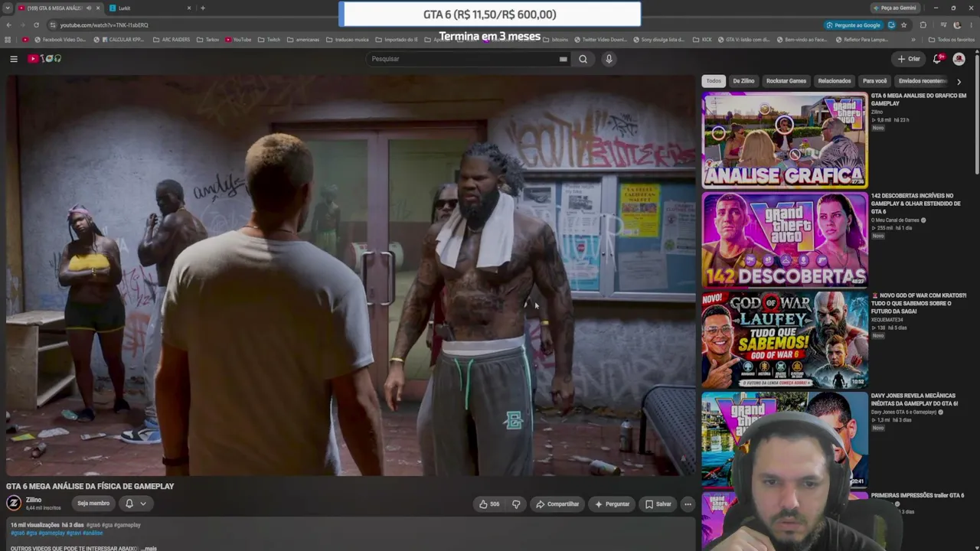Expand subscription notification options chevron
The height and width of the screenshot is (551, 980).
tap(143, 504)
